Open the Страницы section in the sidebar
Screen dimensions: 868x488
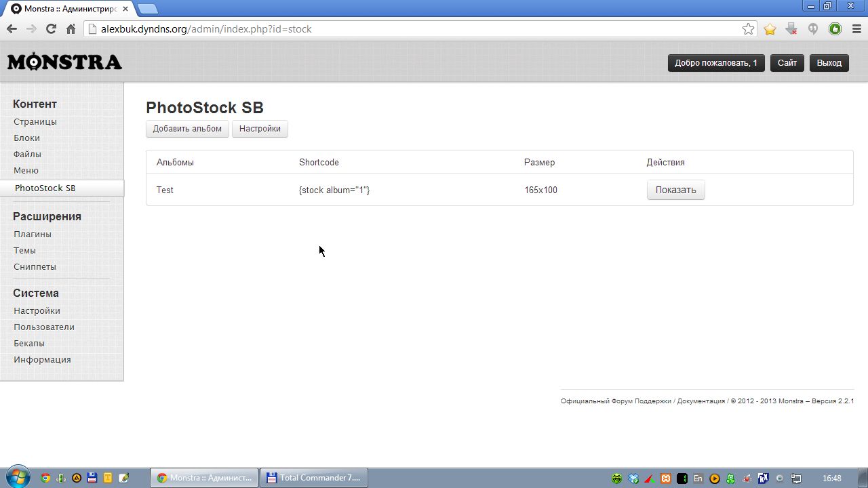[35, 122]
